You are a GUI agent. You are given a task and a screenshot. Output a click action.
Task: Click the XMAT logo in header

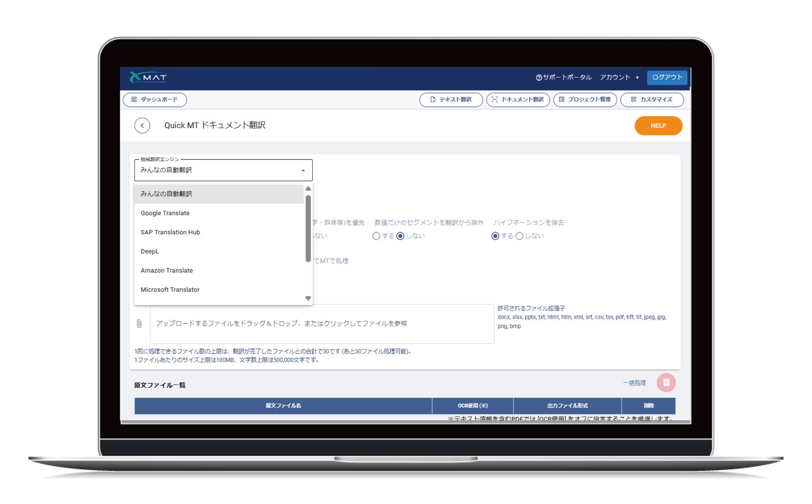click(148, 77)
